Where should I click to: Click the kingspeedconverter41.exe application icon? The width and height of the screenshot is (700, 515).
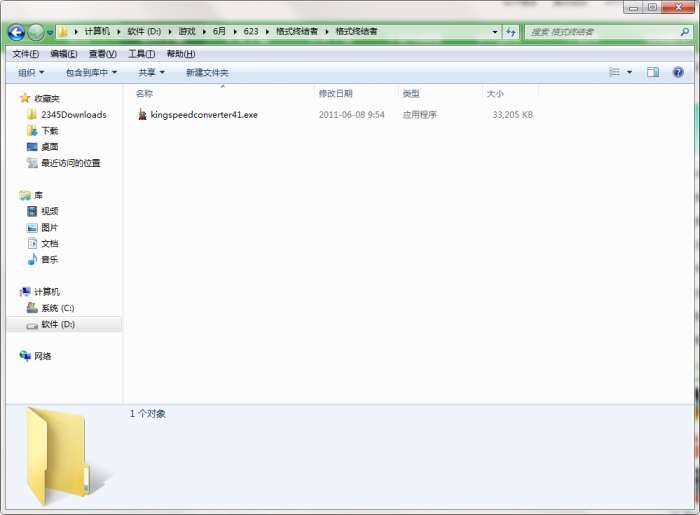click(142, 115)
